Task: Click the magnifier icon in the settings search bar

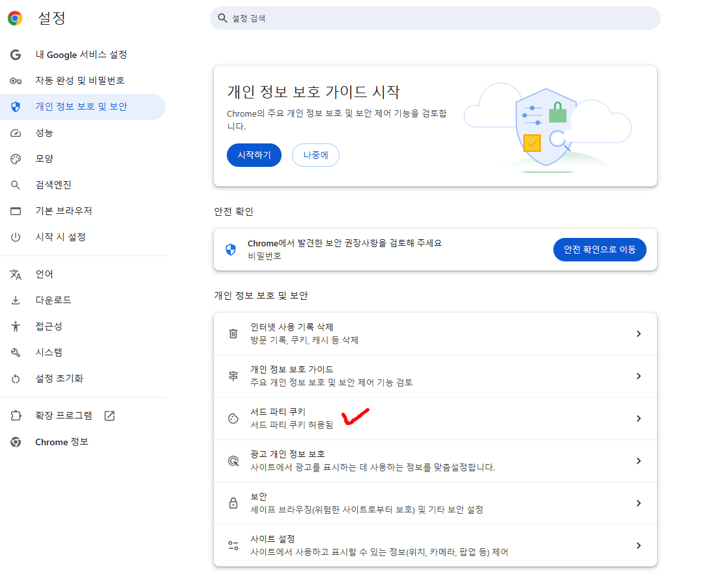Action: click(223, 18)
